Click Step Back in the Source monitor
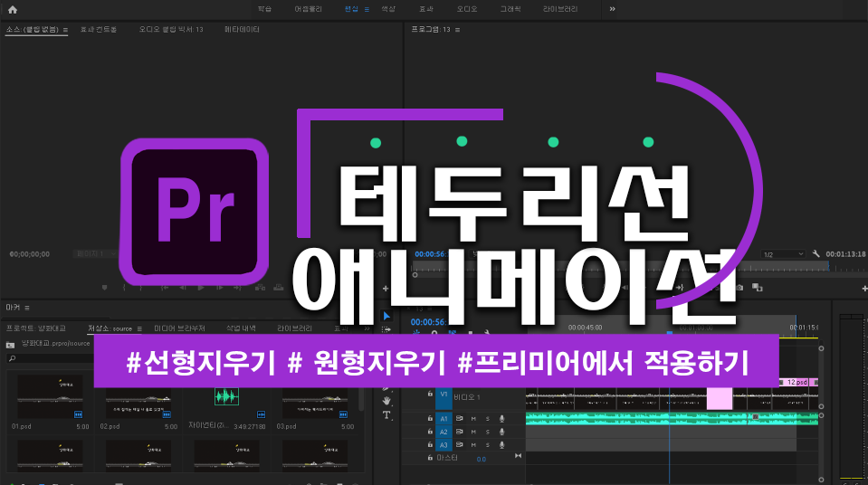Image resolution: width=868 pixels, height=485 pixels. 182,288
